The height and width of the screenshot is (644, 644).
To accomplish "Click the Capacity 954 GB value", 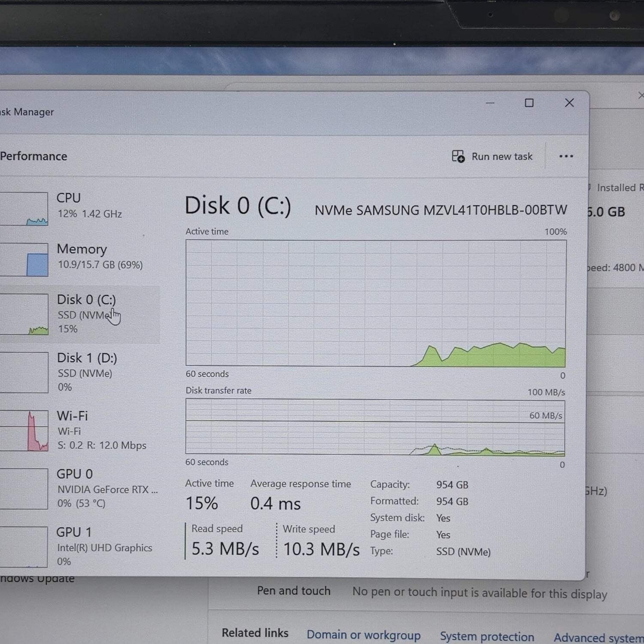I will (x=452, y=485).
